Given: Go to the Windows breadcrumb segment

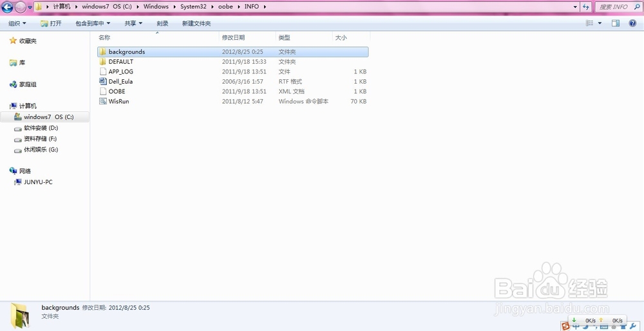Looking at the screenshot, I should (156, 6).
